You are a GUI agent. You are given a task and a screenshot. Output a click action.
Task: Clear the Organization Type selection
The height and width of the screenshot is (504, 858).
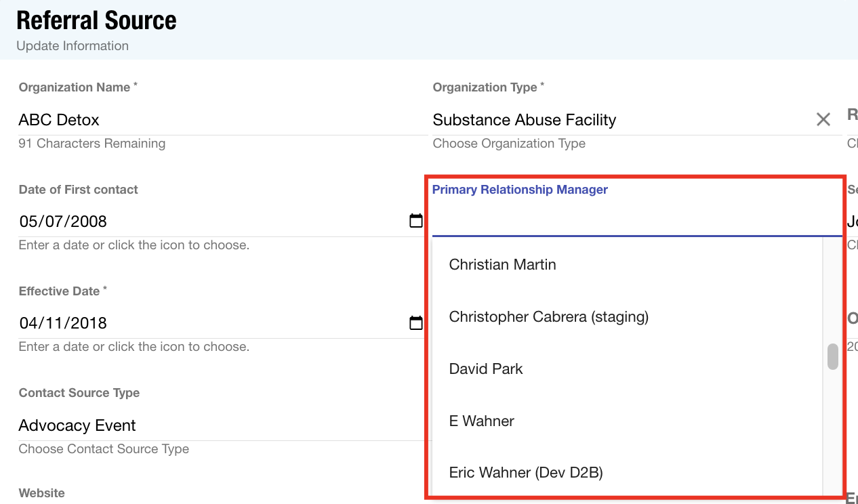tap(823, 120)
